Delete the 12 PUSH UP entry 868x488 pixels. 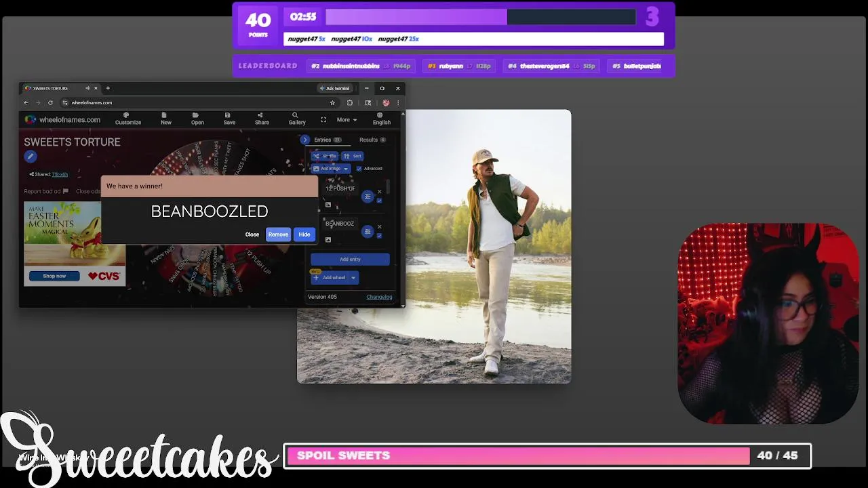379,192
